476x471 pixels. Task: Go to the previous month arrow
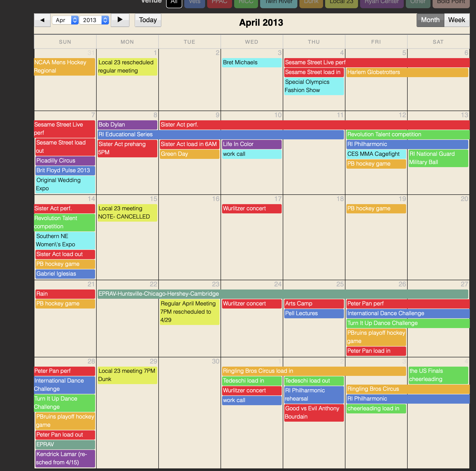(42, 20)
